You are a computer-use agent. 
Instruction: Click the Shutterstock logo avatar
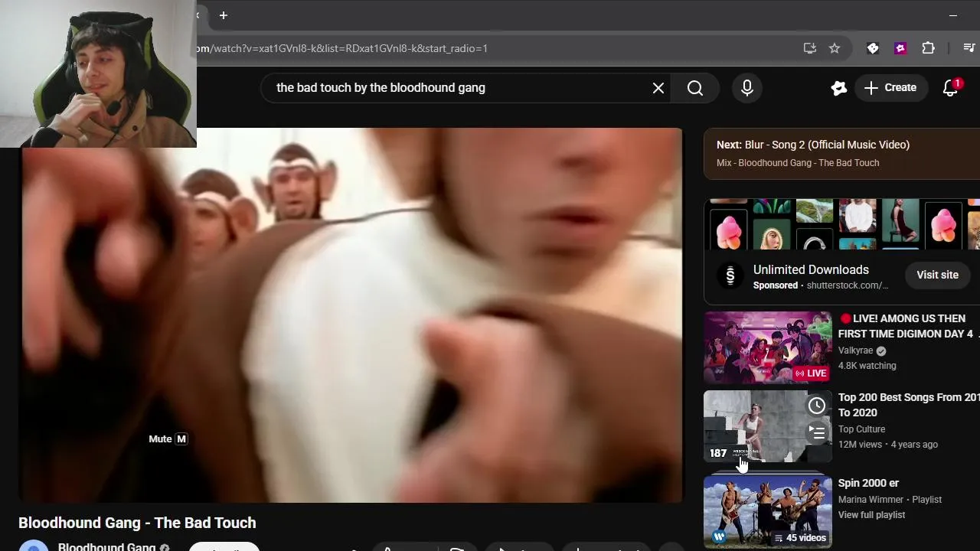point(730,275)
